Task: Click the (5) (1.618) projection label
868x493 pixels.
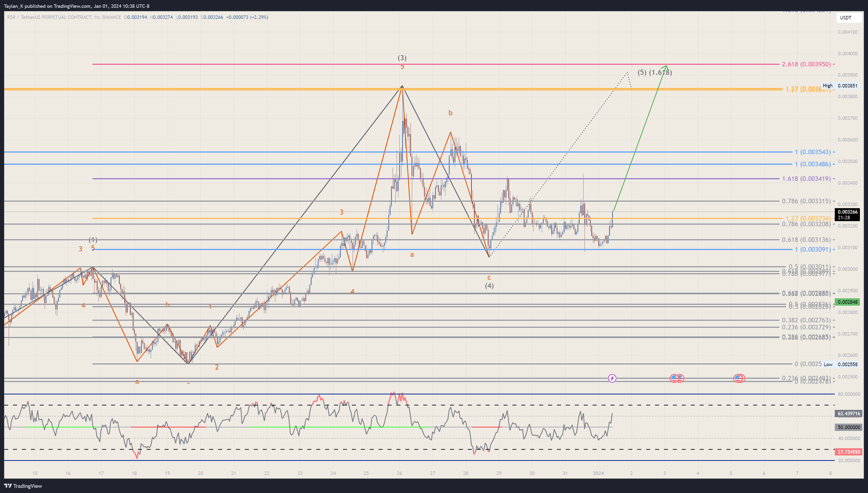Action: tap(655, 72)
